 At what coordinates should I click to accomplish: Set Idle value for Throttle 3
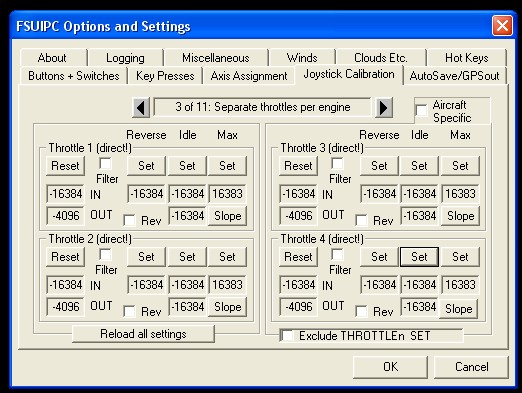pos(419,166)
